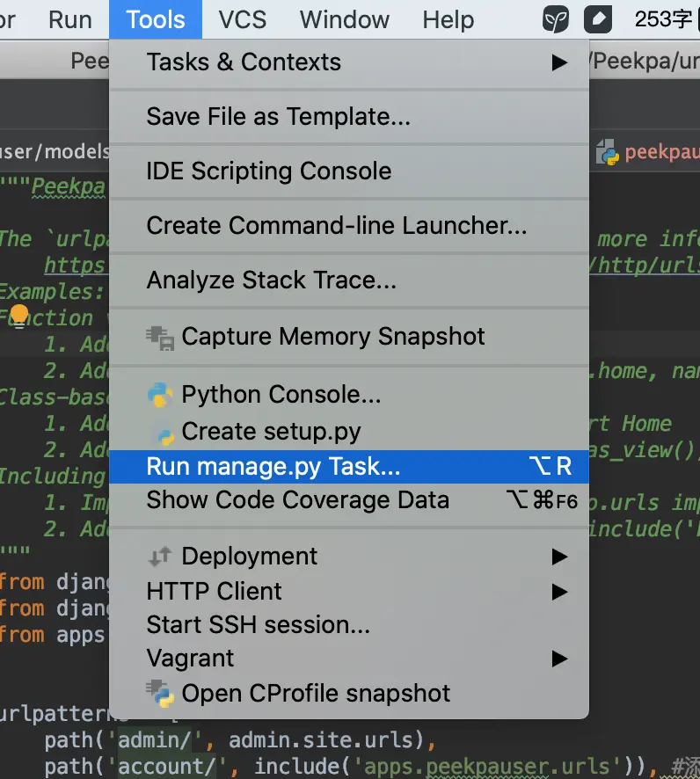Open the VCS menu

(243, 19)
